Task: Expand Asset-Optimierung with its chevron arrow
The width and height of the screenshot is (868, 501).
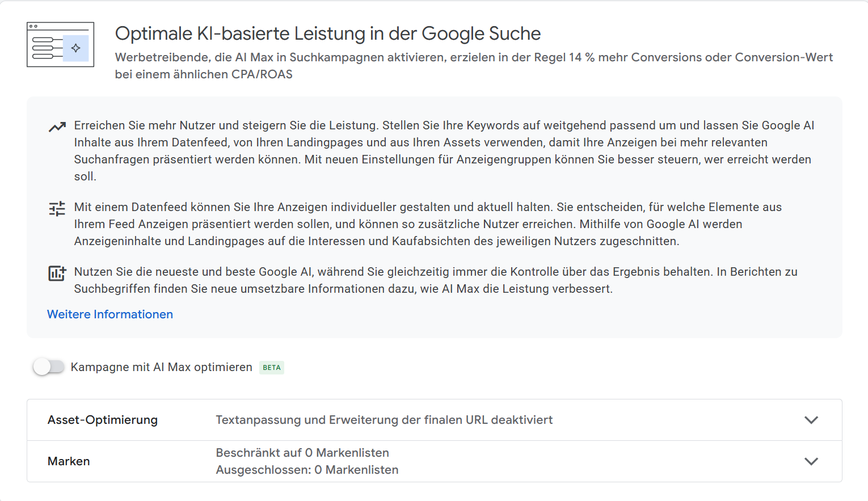Action: (811, 420)
